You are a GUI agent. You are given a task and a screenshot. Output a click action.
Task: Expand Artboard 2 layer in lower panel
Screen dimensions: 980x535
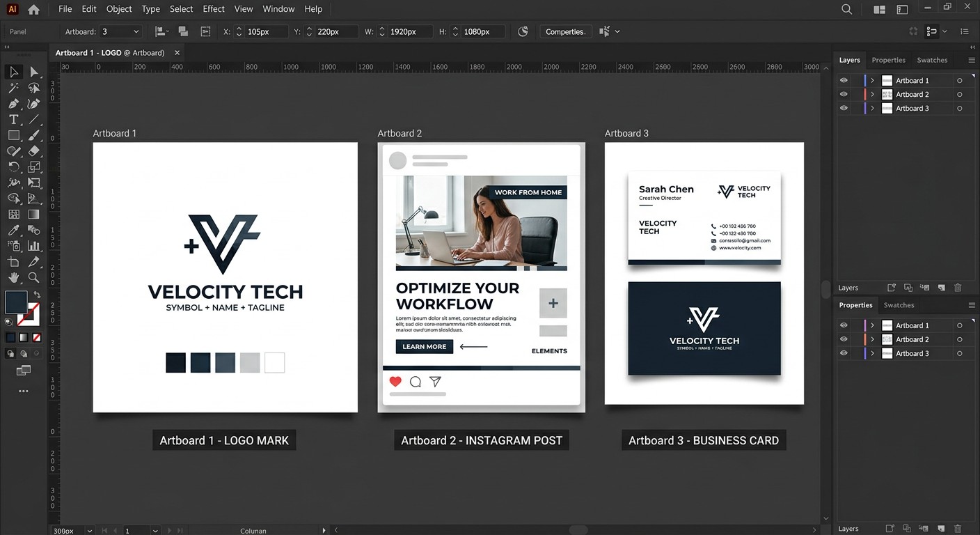click(x=872, y=339)
